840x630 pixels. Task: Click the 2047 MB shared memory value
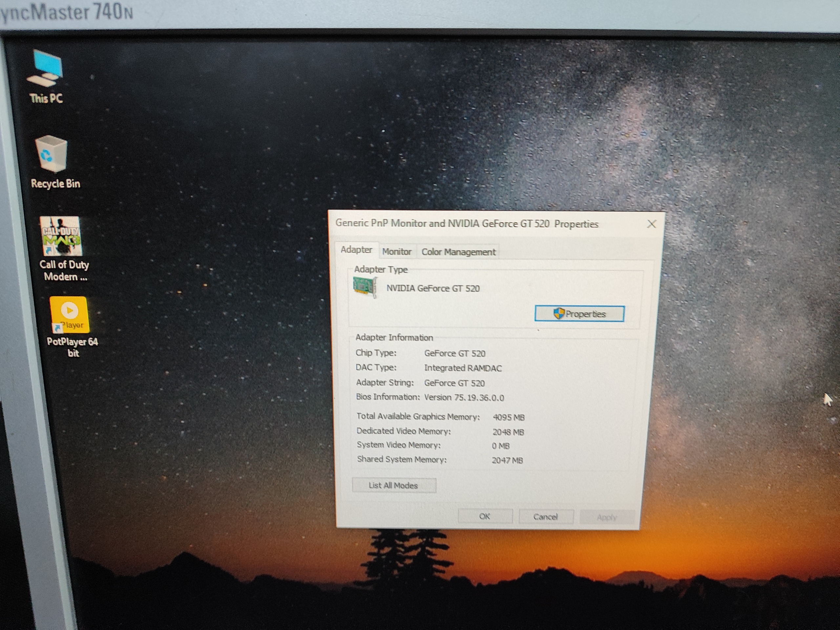(x=507, y=460)
